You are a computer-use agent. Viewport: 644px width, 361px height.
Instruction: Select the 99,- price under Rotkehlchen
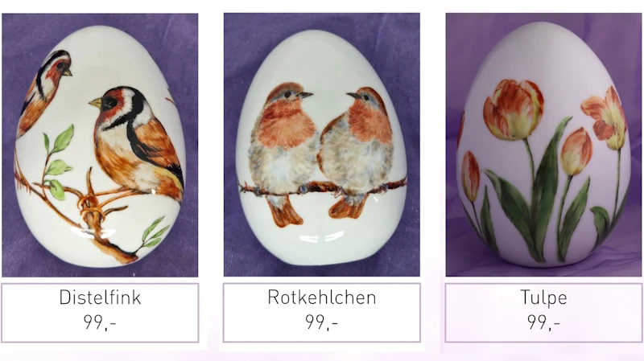[321, 322]
